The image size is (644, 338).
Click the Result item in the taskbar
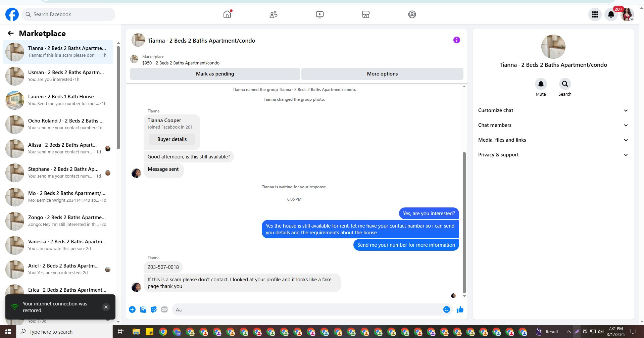click(x=547, y=332)
